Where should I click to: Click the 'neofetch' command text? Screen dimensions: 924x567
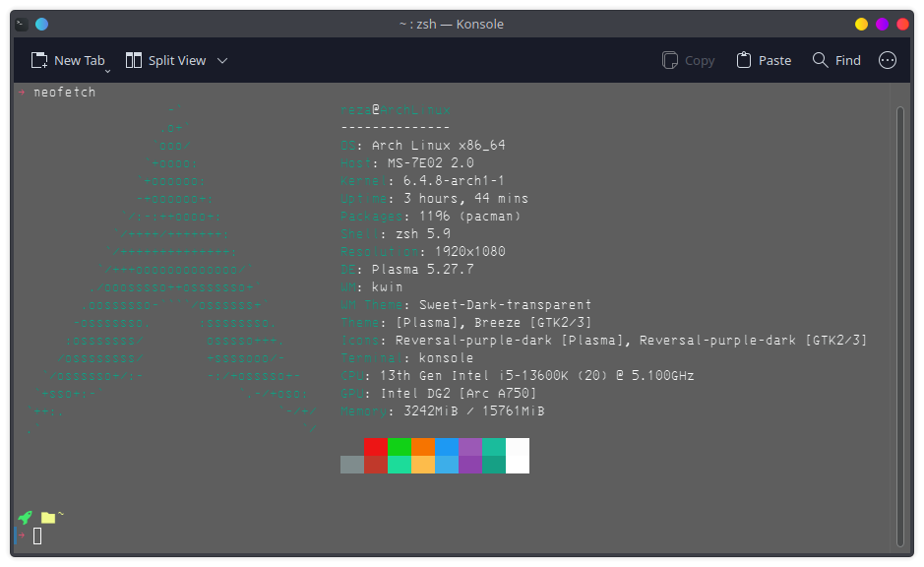click(65, 93)
